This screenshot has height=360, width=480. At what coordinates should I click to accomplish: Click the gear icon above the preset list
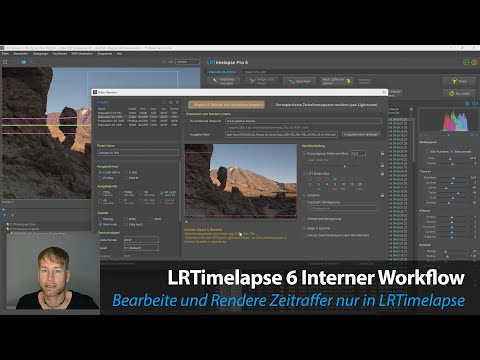[x=177, y=102]
